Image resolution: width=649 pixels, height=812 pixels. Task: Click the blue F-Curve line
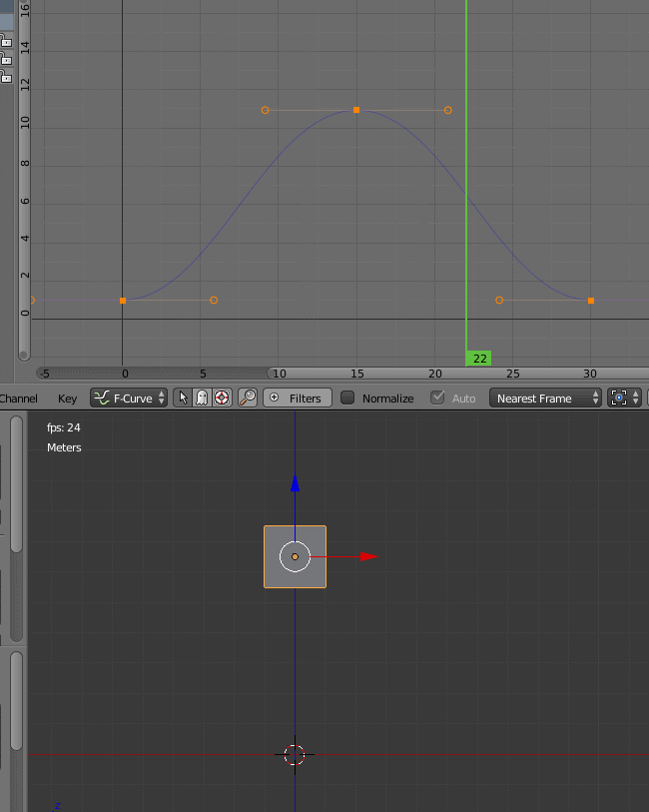(239, 206)
